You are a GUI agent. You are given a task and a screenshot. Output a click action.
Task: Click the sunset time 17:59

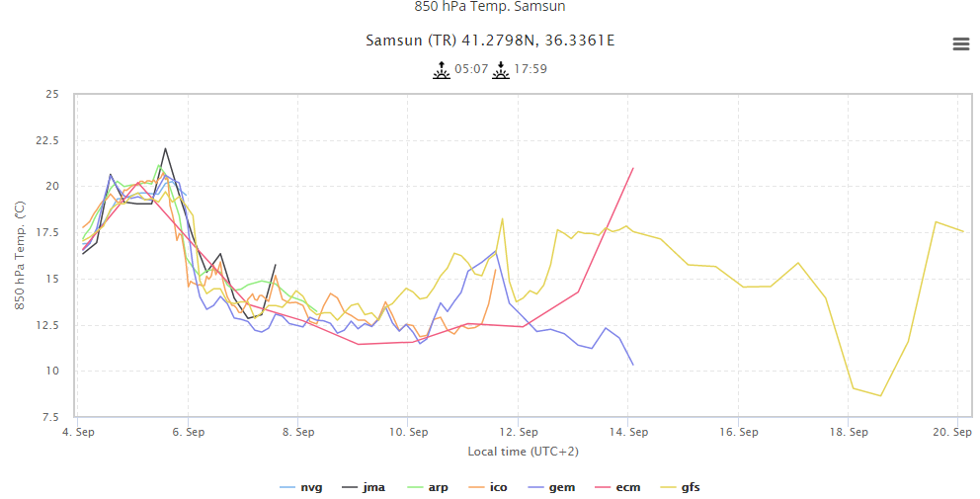[x=530, y=69]
